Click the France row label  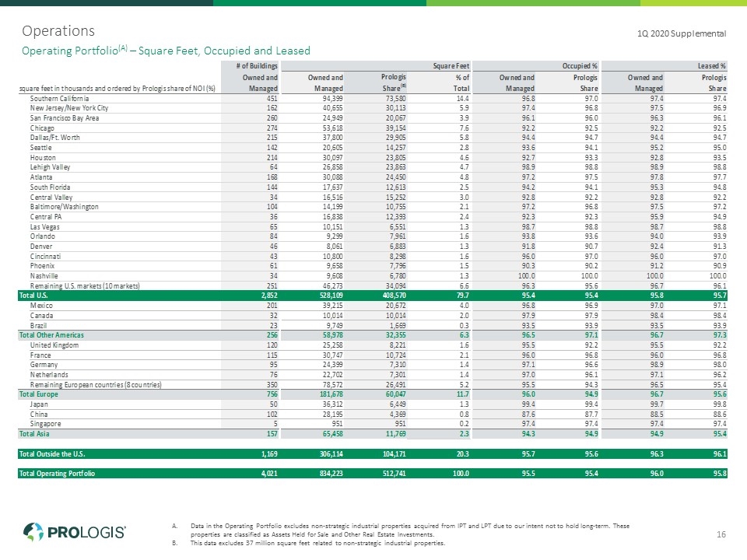click(40, 355)
